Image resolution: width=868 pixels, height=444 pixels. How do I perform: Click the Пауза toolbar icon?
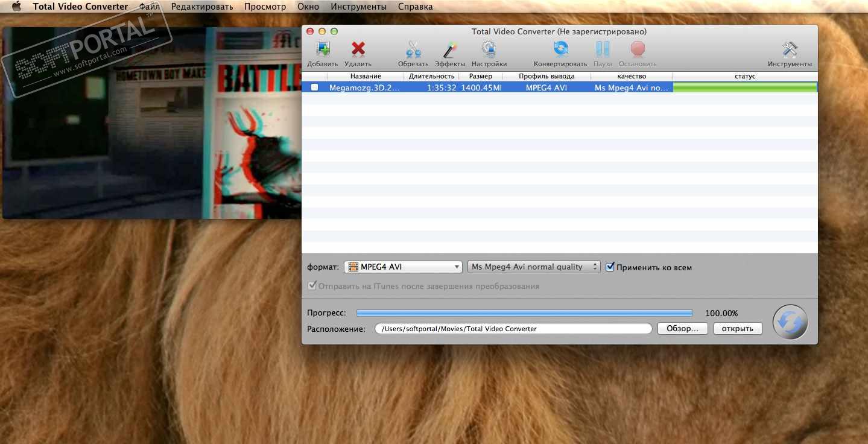click(603, 49)
